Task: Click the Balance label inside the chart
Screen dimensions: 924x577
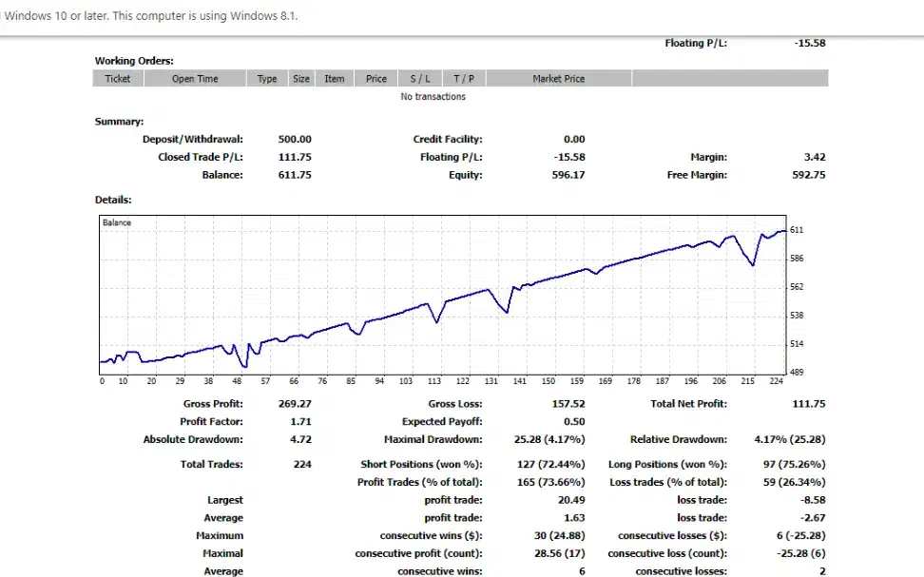Action: (117, 222)
